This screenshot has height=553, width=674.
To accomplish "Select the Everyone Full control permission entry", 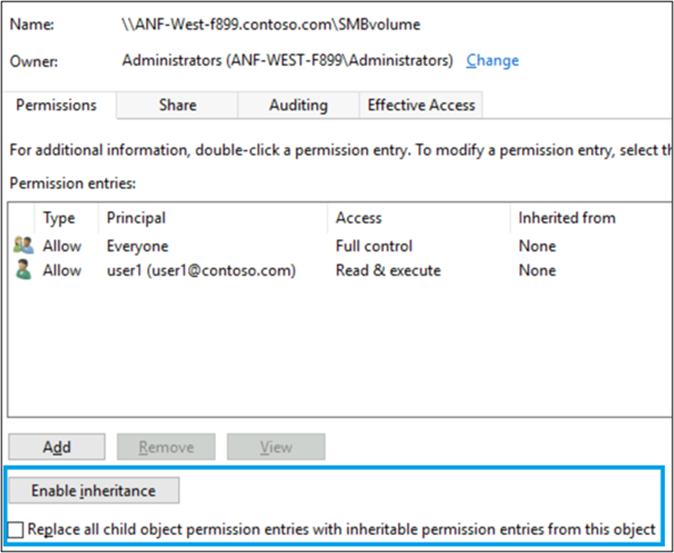I will pyautogui.click(x=340, y=246).
